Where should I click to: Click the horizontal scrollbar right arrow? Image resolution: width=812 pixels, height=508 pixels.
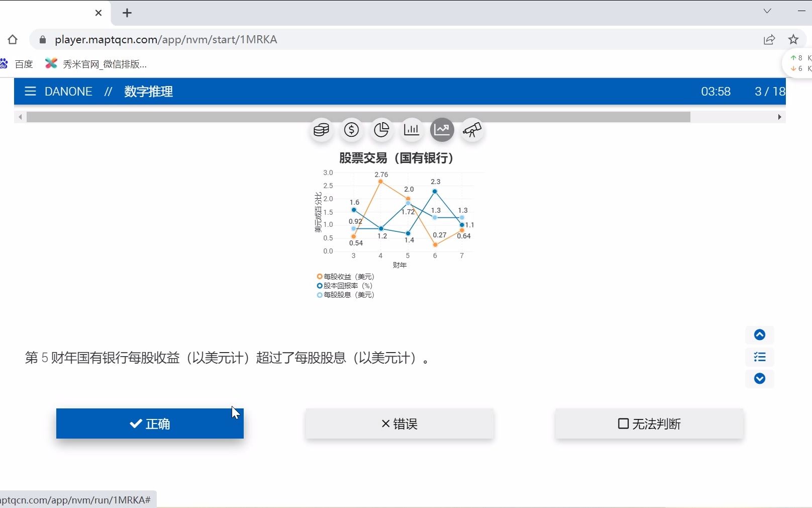[x=779, y=117]
